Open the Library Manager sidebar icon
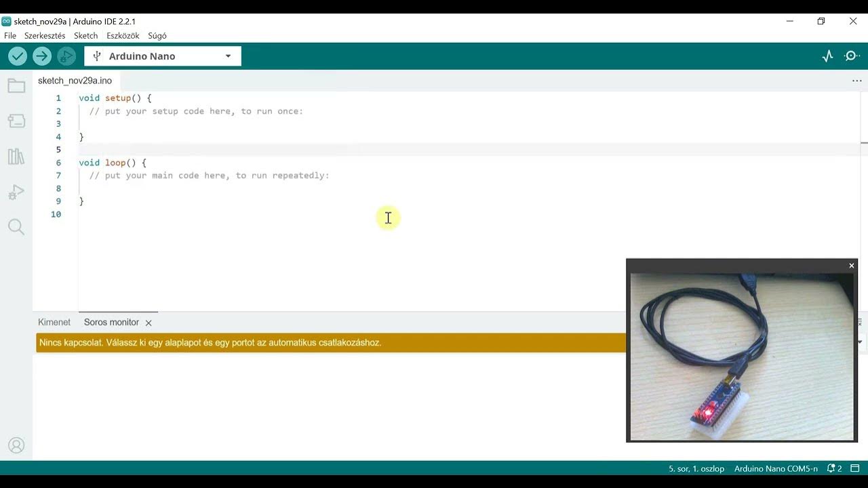The width and height of the screenshot is (868, 488). pyautogui.click(x=16, y=157)
